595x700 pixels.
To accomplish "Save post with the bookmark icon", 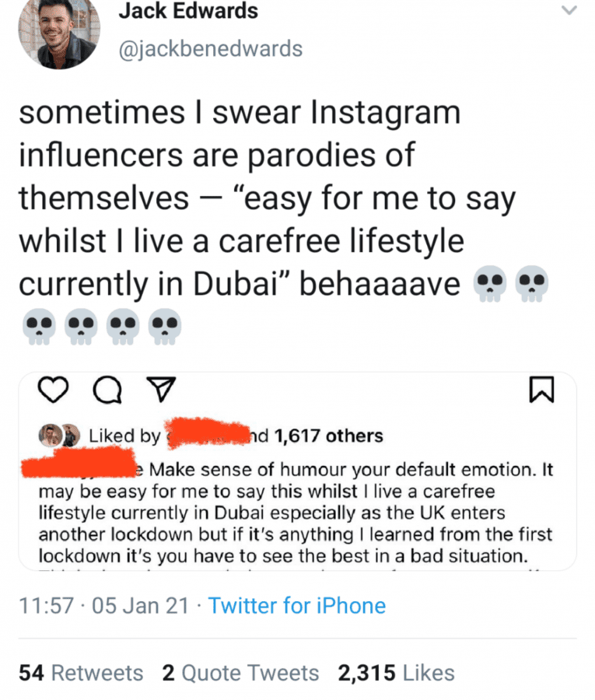I will point(541,390).
